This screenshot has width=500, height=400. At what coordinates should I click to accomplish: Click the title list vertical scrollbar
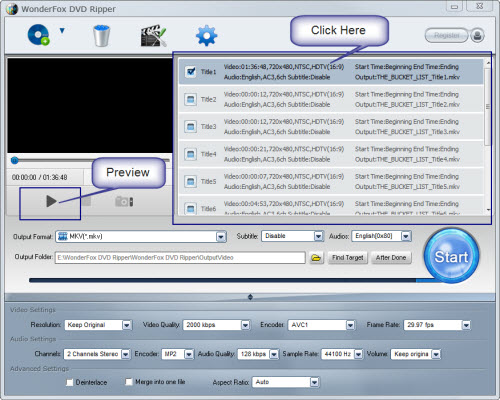pyautogui.click(x=488, y=107)
